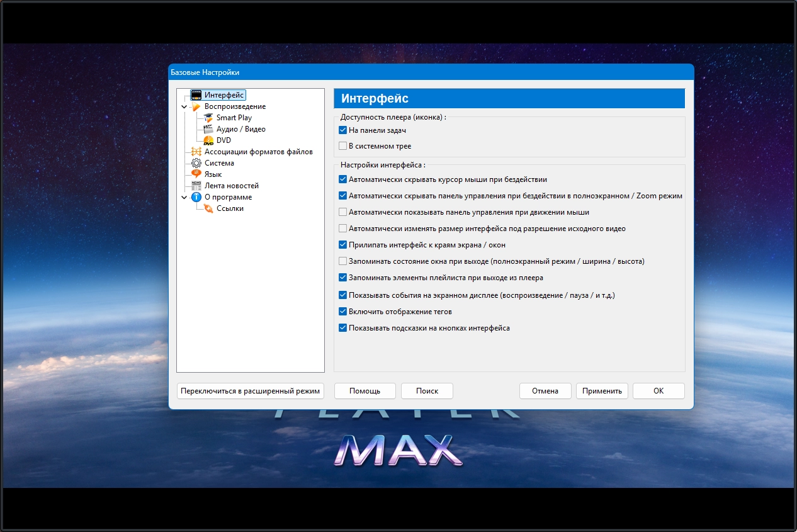This screenshot has height=532, width=797.
Task: Open О программе page
Action: [228, 197]
